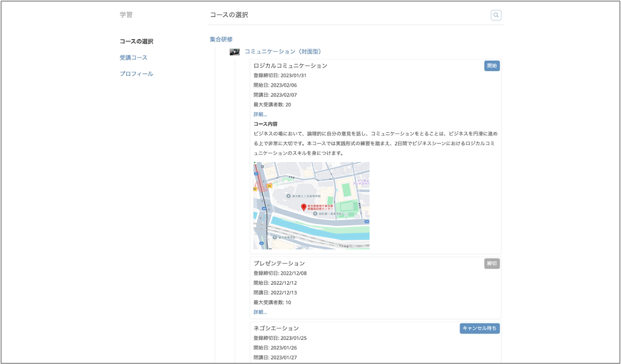Open コミュニケーション（対面型） course link
621x364 pixels.
pyautogui.click(x=283, y=51)
